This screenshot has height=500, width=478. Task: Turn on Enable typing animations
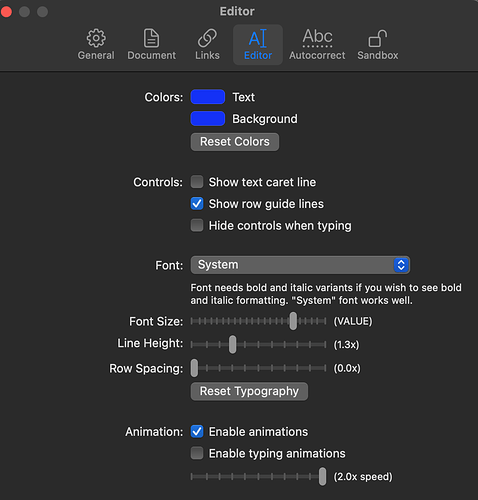(x=197, y=453)
